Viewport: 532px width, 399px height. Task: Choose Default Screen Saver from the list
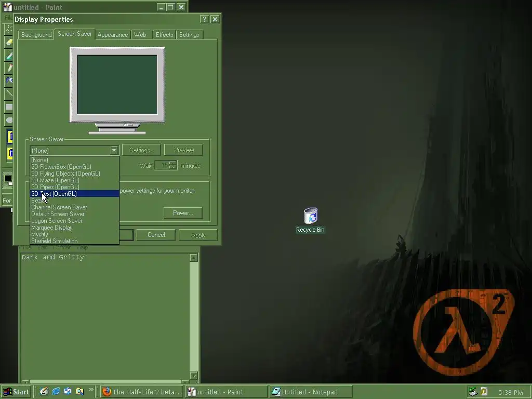pyautogui.click(x=75, y=214)
